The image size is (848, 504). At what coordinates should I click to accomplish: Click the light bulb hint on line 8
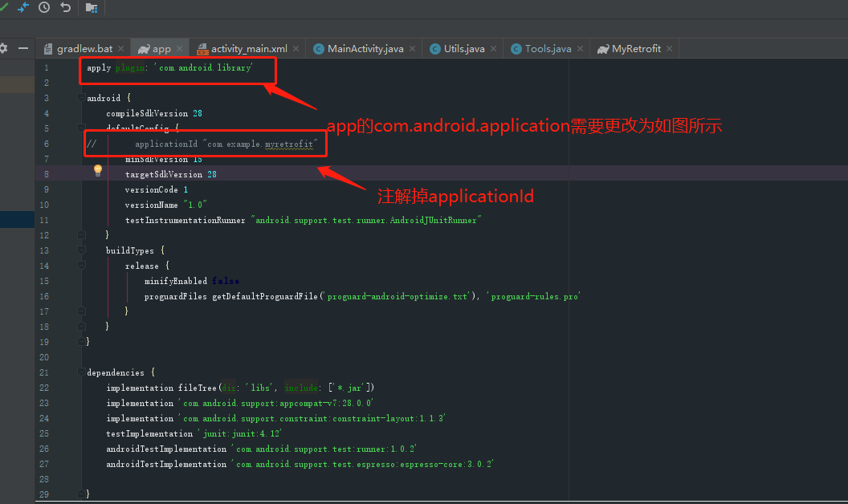tap(98, 170)
